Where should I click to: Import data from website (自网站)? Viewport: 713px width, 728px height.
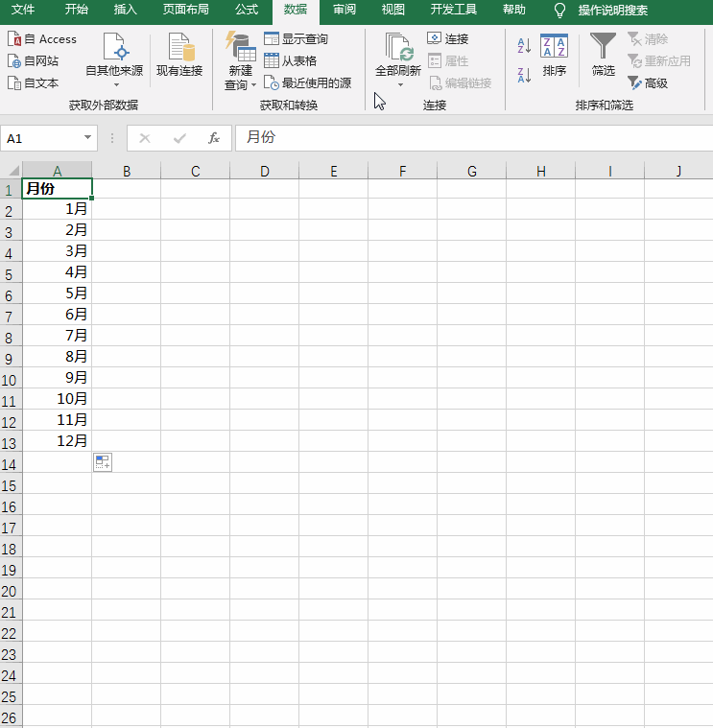click(x=34, y=60)
